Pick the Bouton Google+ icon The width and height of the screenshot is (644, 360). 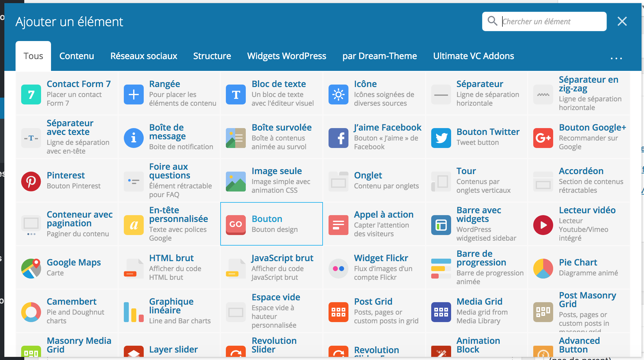point(543,138)
